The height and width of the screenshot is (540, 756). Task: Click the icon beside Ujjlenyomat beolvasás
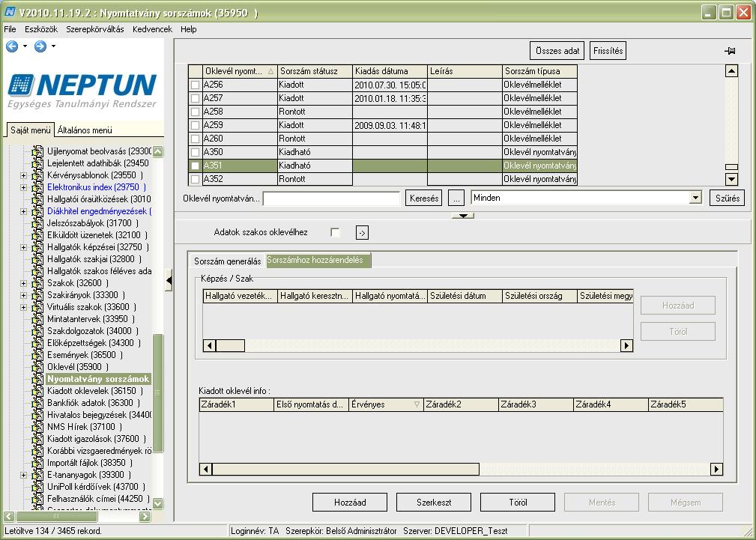tap(37, 151)
